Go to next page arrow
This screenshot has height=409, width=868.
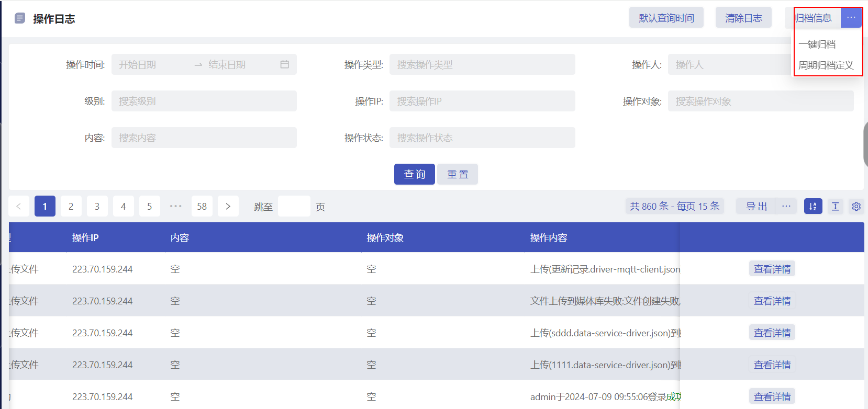[228, 206]
